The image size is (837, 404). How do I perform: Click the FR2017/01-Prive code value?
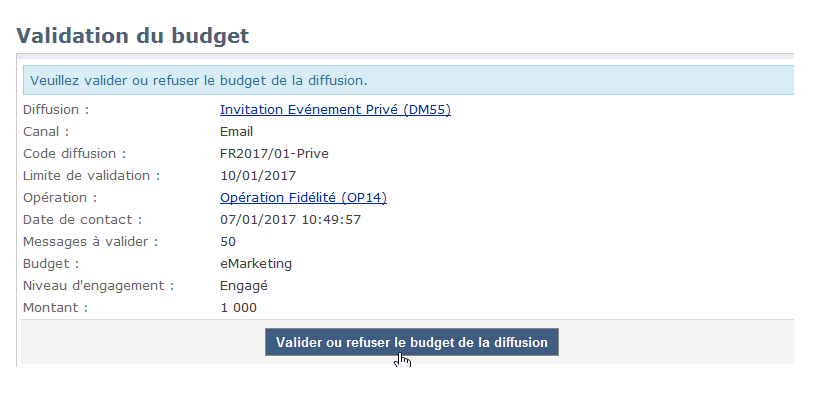[274, 154]
